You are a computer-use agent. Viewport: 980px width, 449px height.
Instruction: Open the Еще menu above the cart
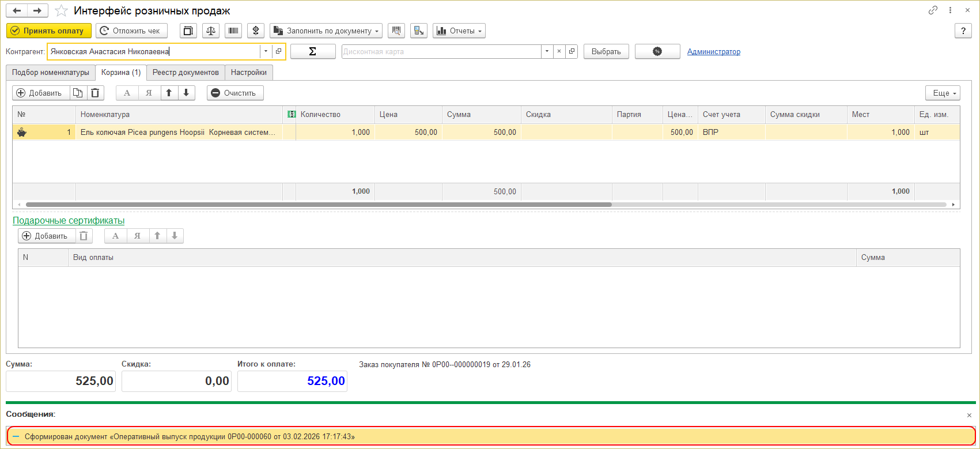(x=943, y=93)
